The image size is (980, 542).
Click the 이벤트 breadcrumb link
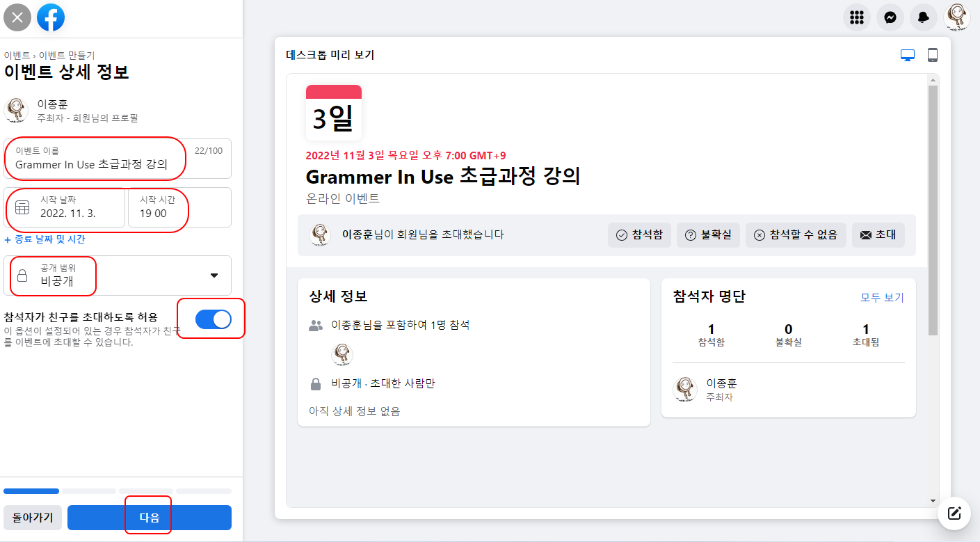click(x=17, y=55)
